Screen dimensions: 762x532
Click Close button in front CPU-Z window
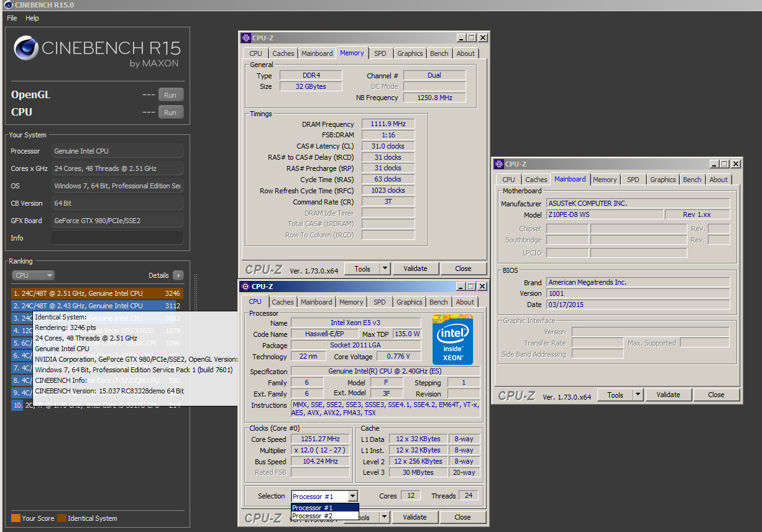coord(462,517)
